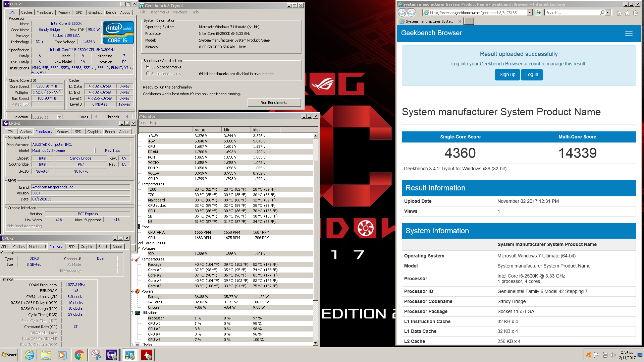
Task: Switch to CPU-Z taskbar button
Action: tap(112, 355)
